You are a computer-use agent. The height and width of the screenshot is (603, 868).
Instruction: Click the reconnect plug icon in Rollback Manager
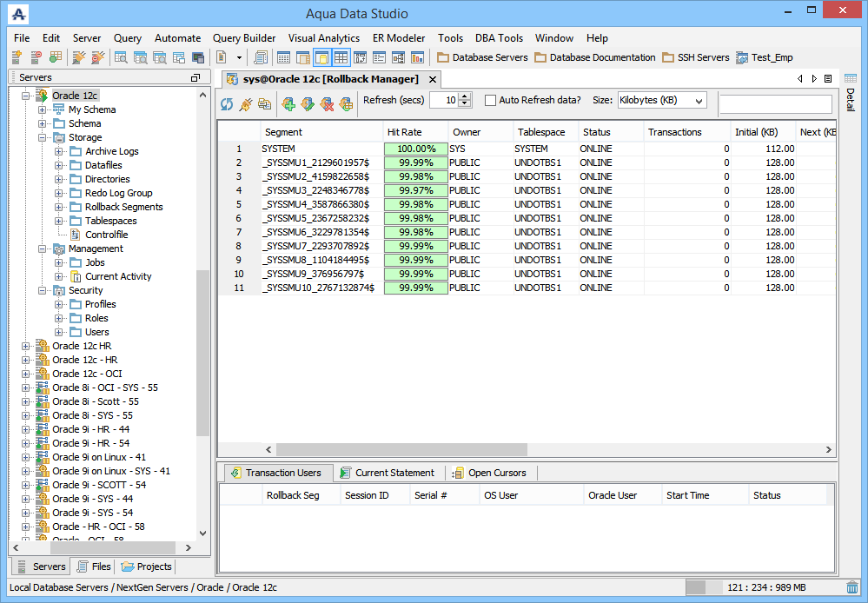(245, 103)
